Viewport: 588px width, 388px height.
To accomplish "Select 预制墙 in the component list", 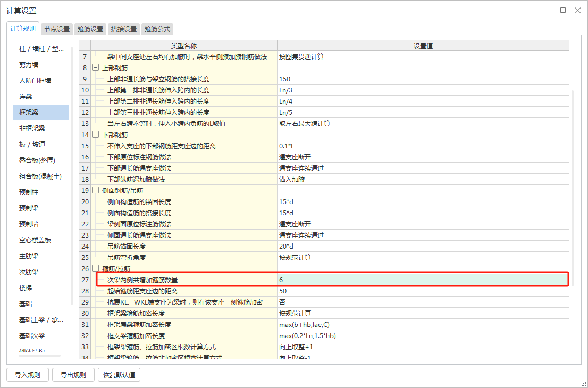I will (41, 224).
